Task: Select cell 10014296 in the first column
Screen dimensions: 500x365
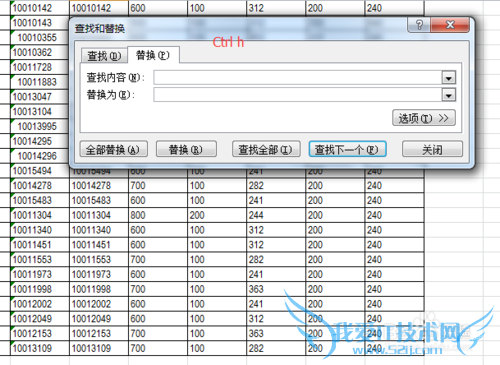Action: click(x=40, y=156)
